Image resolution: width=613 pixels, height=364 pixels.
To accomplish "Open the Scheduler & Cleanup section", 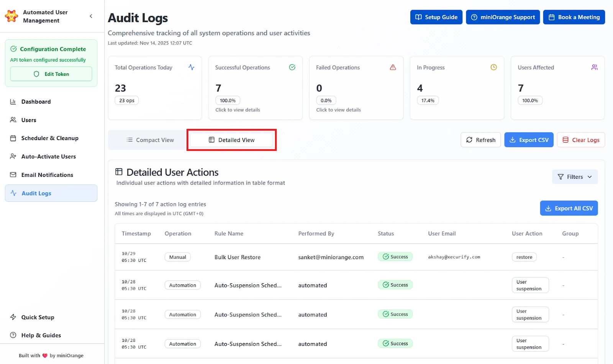I will 50,138.
